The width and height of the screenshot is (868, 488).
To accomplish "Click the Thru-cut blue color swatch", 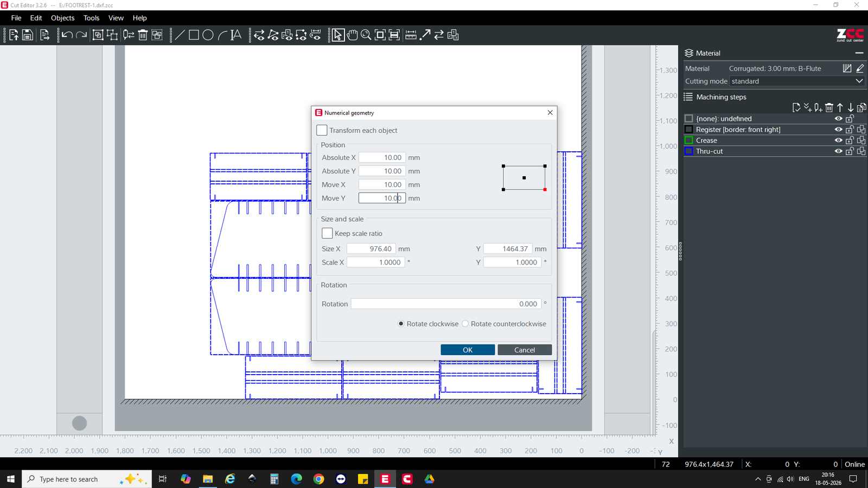I will [x=689, y=151].
